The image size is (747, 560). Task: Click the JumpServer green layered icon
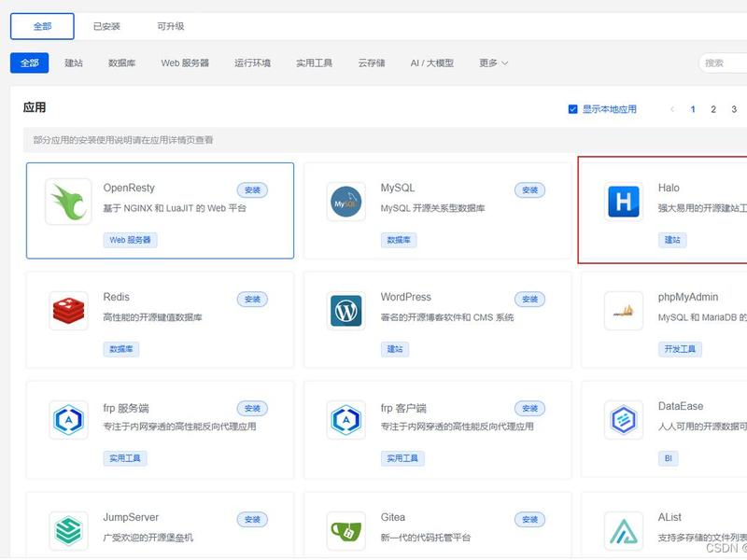click(x=68, y=530)
